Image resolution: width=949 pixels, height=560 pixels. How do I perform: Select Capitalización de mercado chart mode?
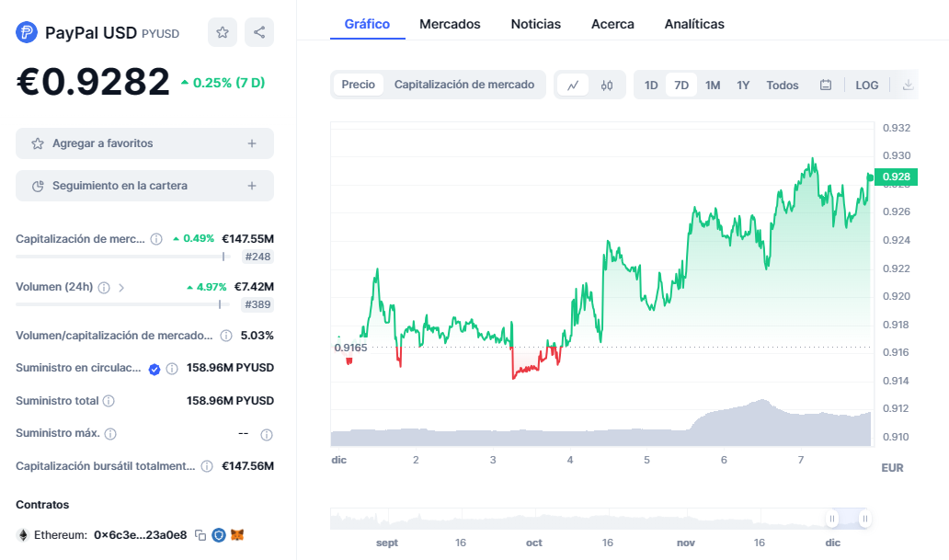tap(464, 85)
